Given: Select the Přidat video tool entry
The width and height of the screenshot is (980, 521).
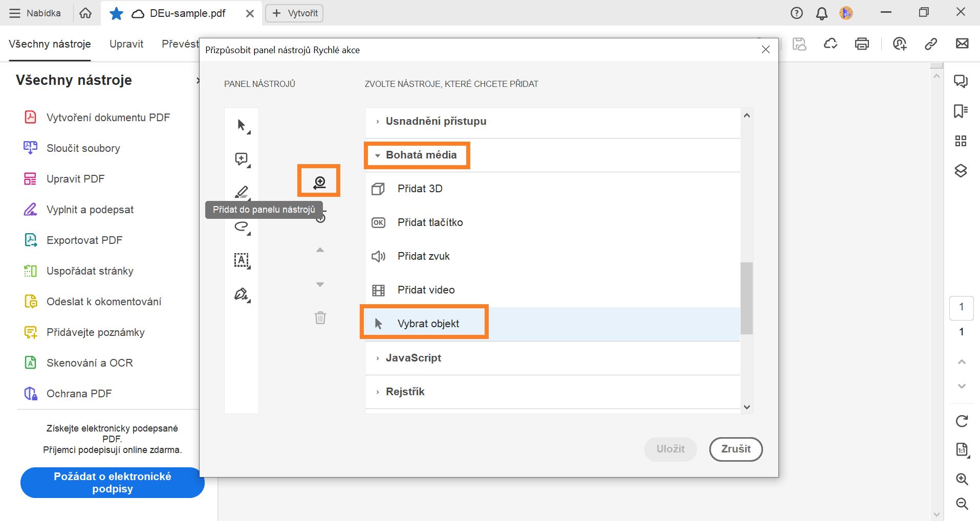Looking at the screenshot, I should [426, 290].
